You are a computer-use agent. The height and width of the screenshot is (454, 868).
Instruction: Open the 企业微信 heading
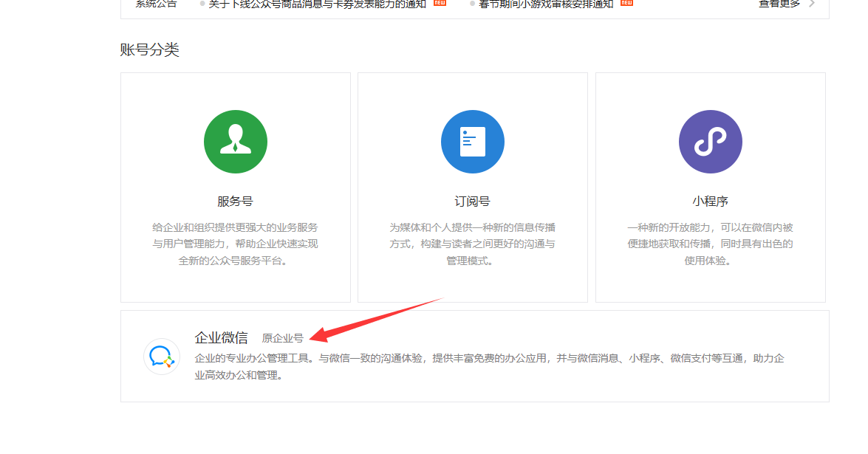222,337
